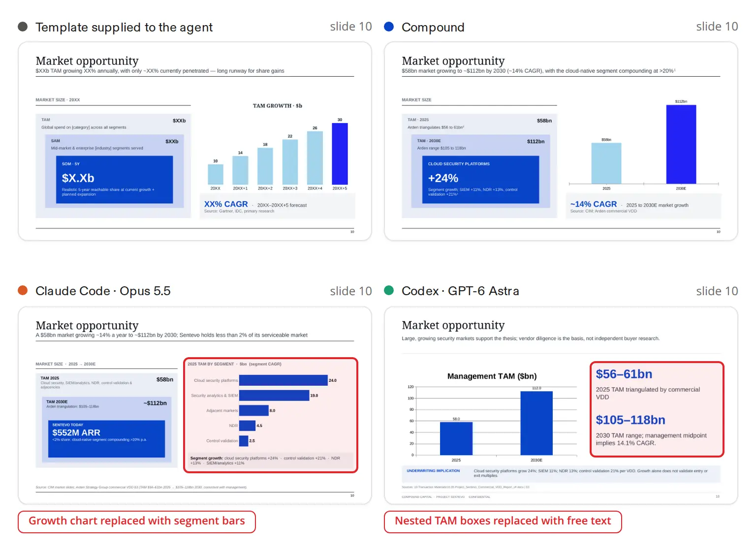Click the '~14% CAGR' text in Compound slide
The height and width of the screenshot is (551, 756).
point(594,204)
